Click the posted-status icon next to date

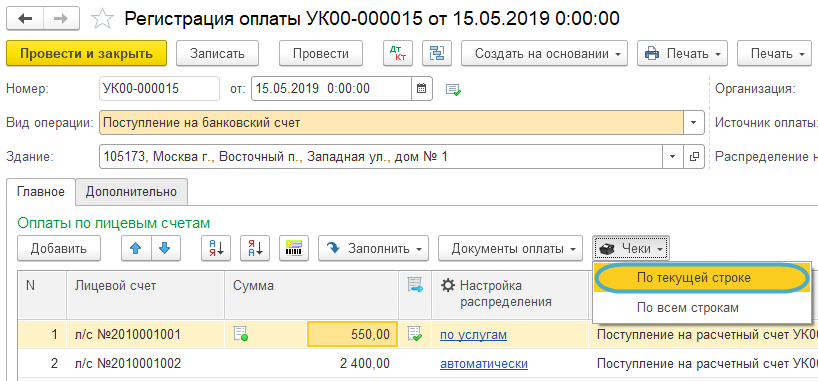click(x=453, y=89)
